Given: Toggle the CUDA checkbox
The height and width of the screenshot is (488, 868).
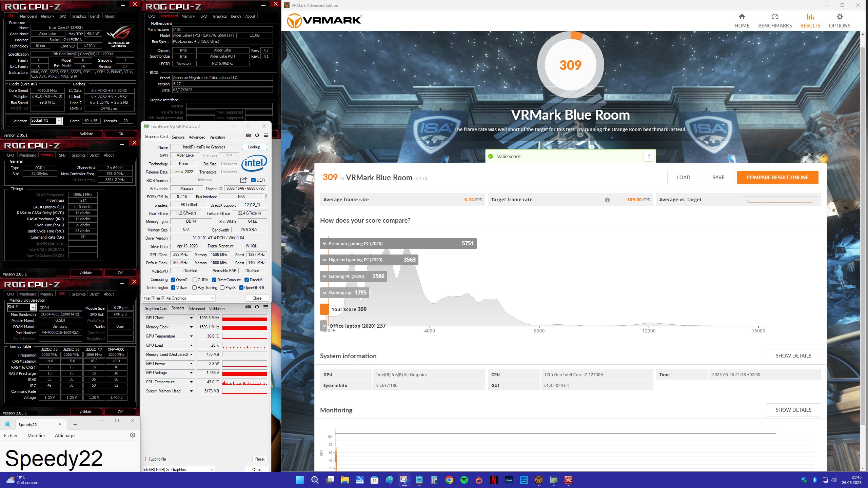Looking at the screenshot, I should 195,280.
